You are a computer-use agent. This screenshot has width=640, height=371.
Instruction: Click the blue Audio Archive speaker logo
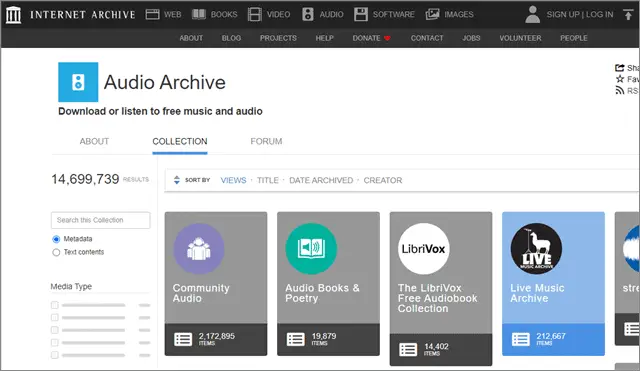[x=78, y=82]
